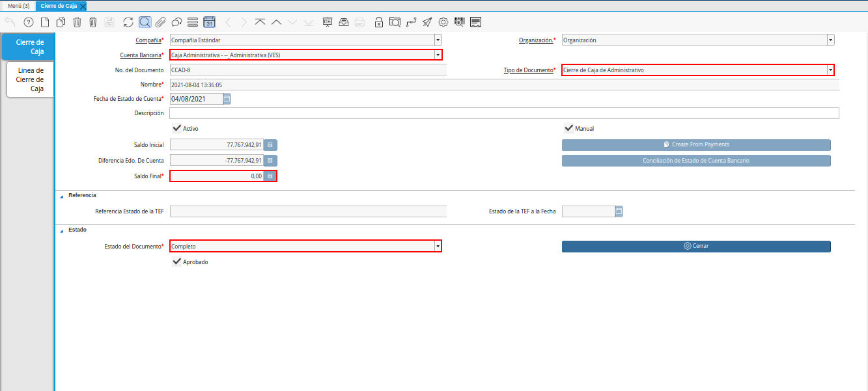The image size is (868, 391).
Task: Open history records calendar icon
Action: click(x=210, y=22)
